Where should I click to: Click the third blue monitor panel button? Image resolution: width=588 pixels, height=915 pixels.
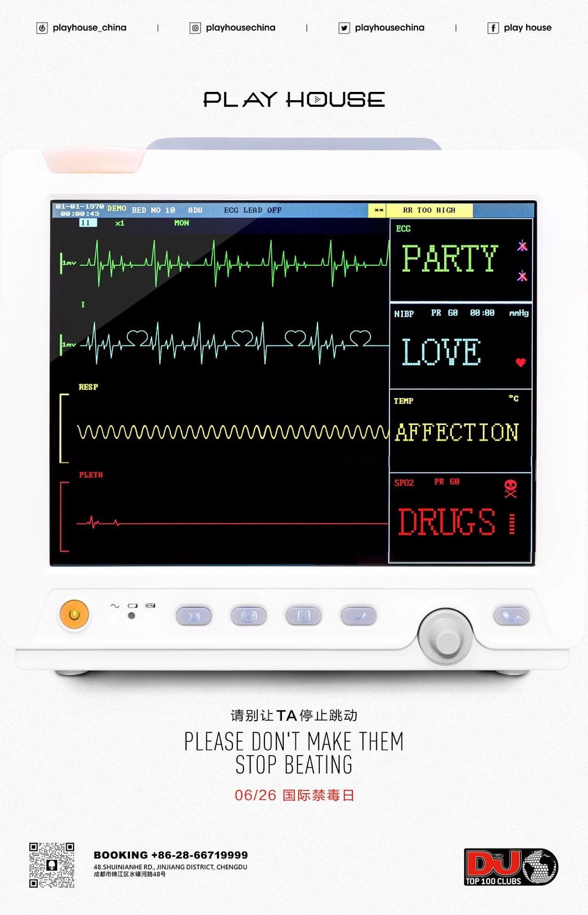[x=303, y=616]
